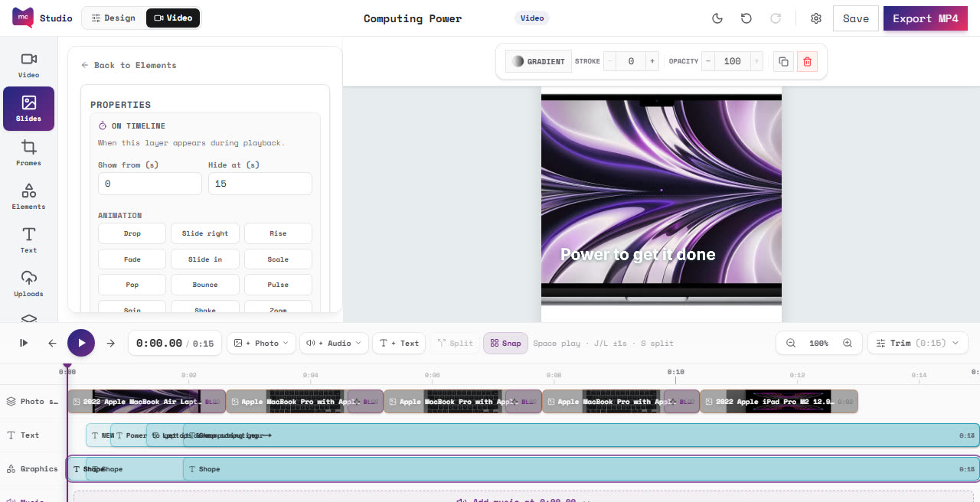The image size is (980, 502).
Task: Click the stroke value field
Action: 631,61
